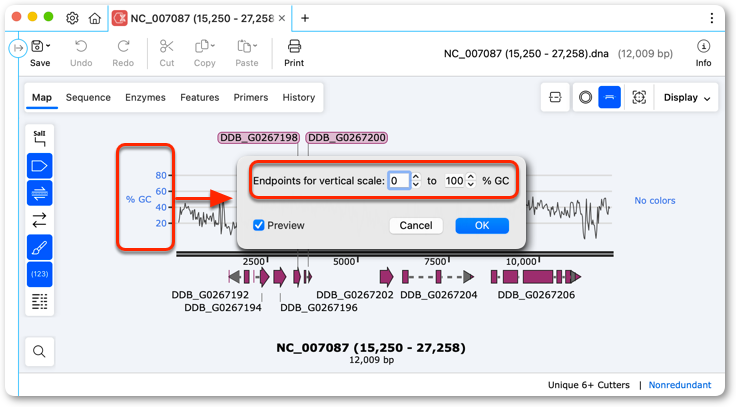Click the % GC axis label
Screen dimensions: 736x407
[138, 199]
